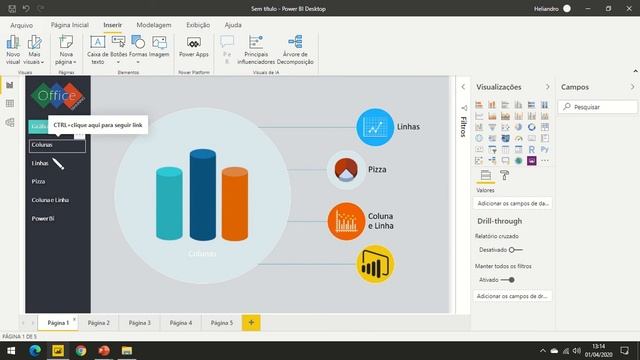This screenshot has width=640, height=360.
Task: Insert a Novo visual from the ribbon
Action: coord(13,50)
